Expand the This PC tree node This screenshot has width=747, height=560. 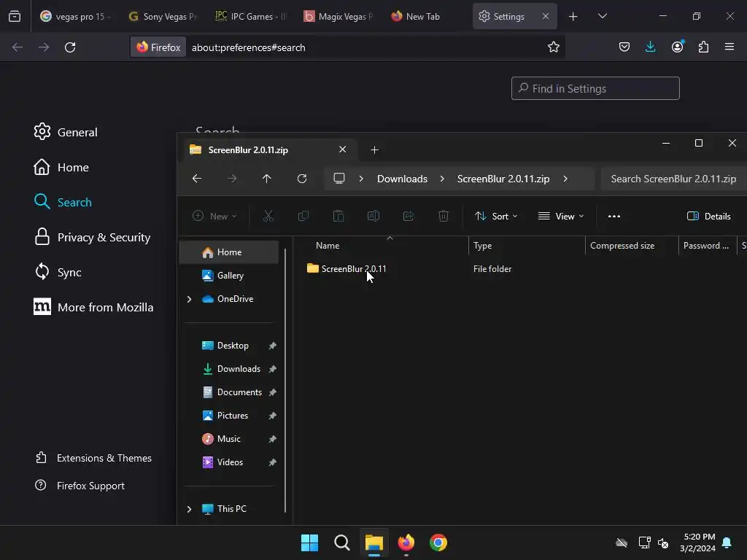pos(189,509)
